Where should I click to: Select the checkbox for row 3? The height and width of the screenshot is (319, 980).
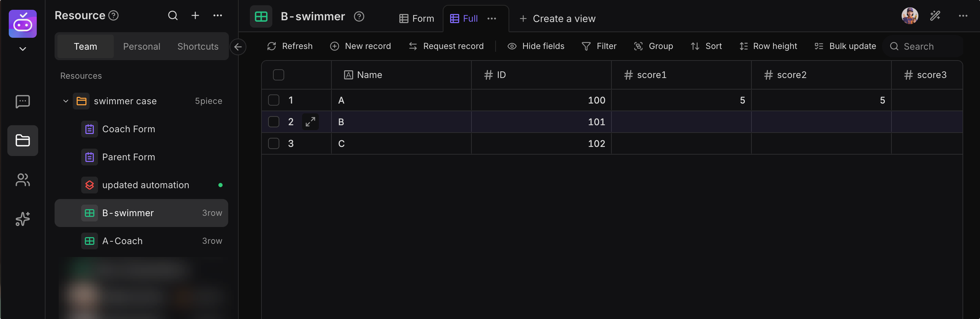pyautogui.click(x=274, y=143)
